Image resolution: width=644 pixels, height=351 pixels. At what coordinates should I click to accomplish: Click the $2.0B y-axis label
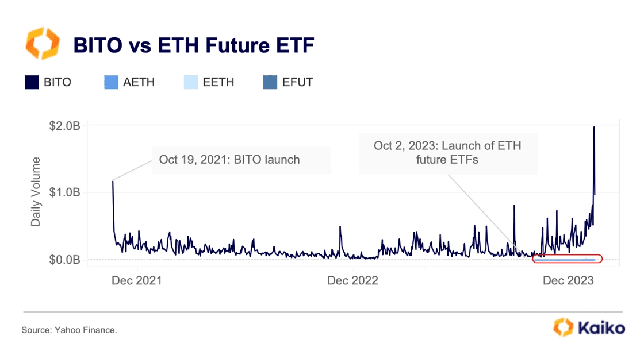point(65,126)
